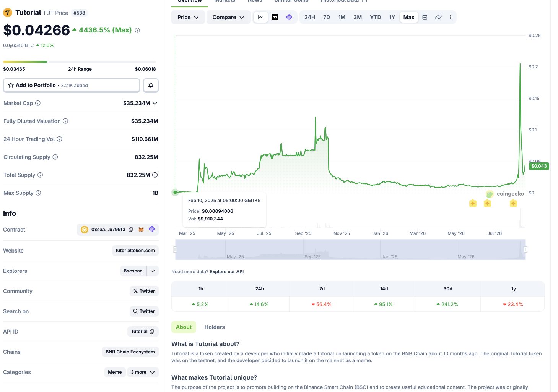Switch chart range to 1Y

tap(392, 17)
